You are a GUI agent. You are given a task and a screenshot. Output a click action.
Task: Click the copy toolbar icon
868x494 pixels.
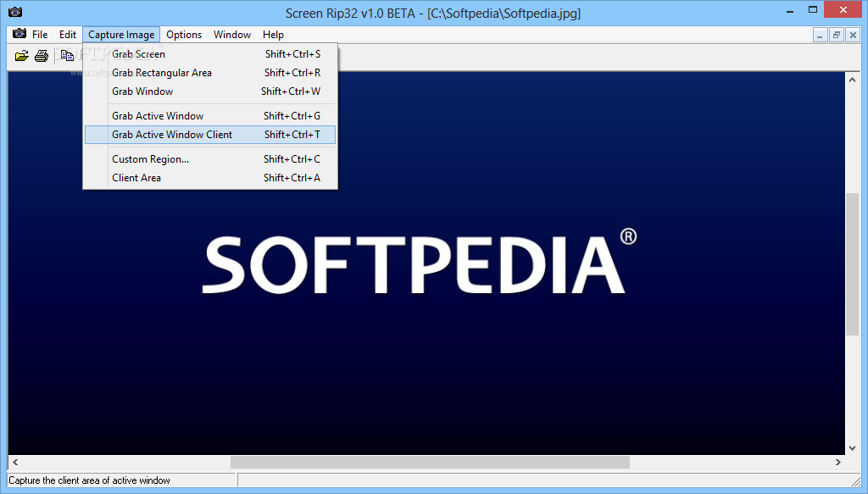pyautogui.click(x=67, y=55)
